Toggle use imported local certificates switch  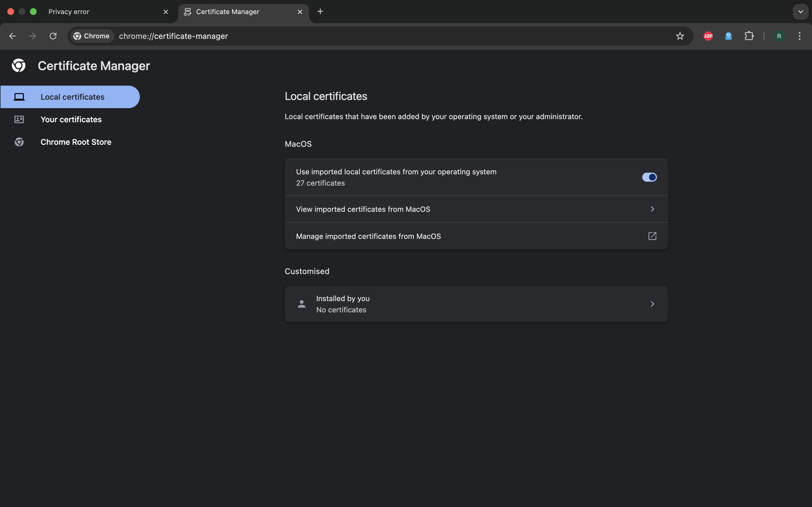coord(649,177)
